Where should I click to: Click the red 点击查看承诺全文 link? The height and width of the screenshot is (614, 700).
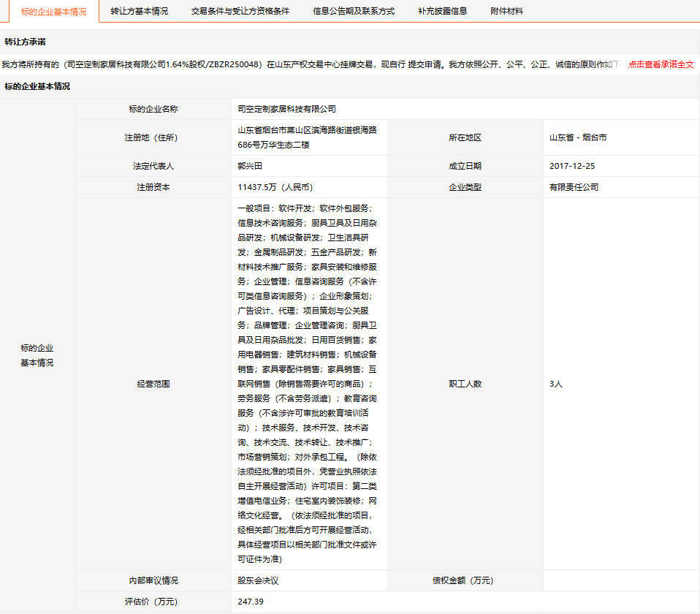[661, 64]
